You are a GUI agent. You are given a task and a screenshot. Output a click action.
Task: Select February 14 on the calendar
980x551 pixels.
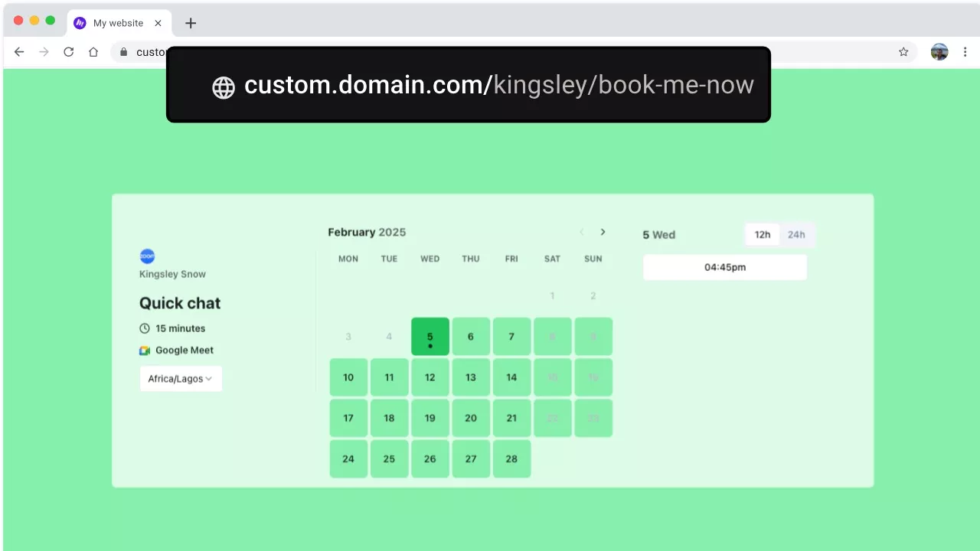pos(511,377)
